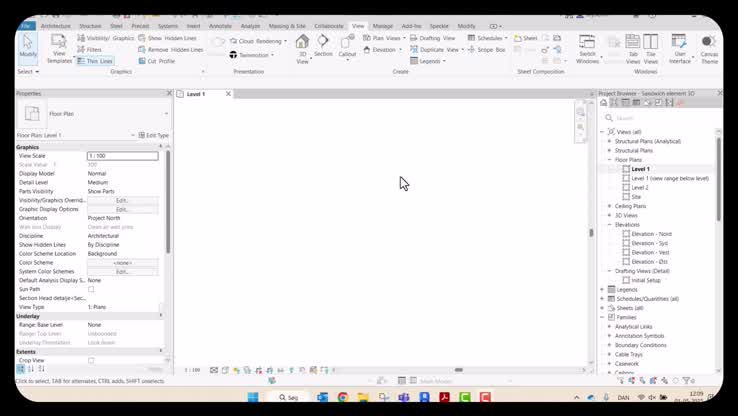Open the Legends dropdown
The width and height of the screenshot is (738, 416).
coord(427,61)
